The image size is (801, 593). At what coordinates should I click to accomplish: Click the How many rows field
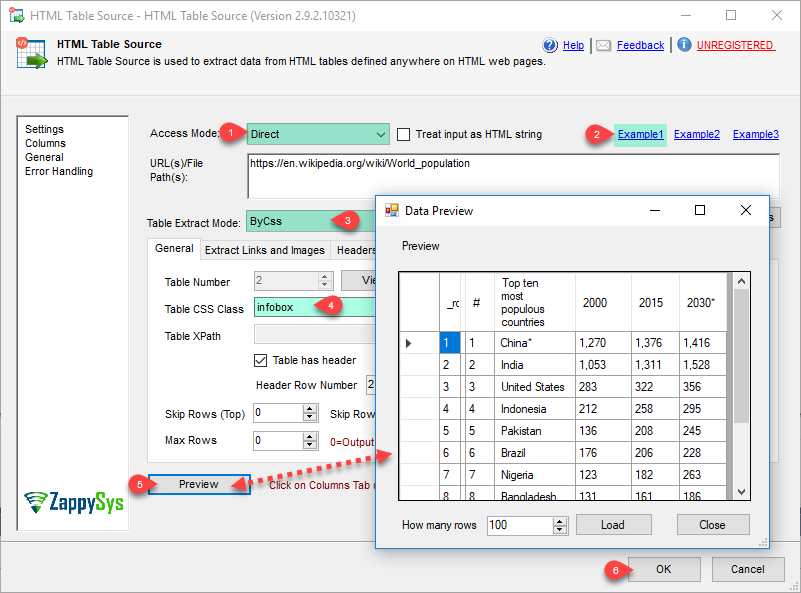(x=520, y=525)
